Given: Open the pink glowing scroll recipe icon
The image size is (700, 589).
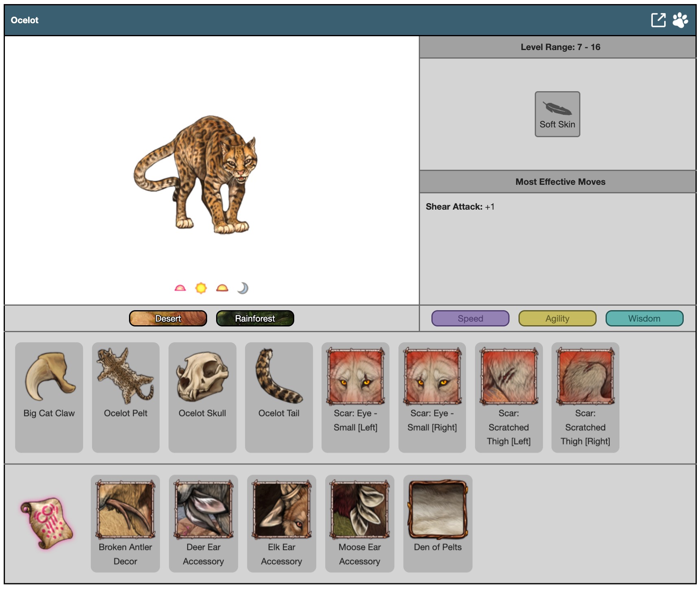Looking at the screenshot, I should pyautogui.click(x=47, y=523).
